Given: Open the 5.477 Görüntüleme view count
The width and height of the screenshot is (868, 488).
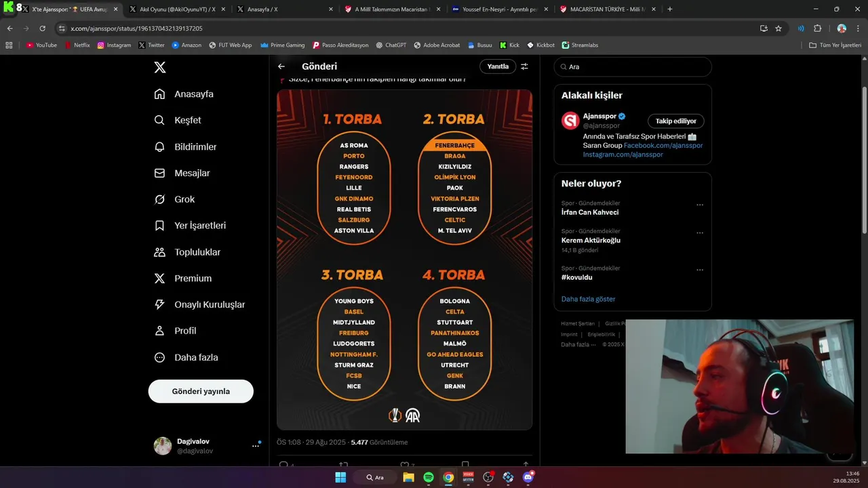Looking at the screenshot, I should [x=379, y=442].
